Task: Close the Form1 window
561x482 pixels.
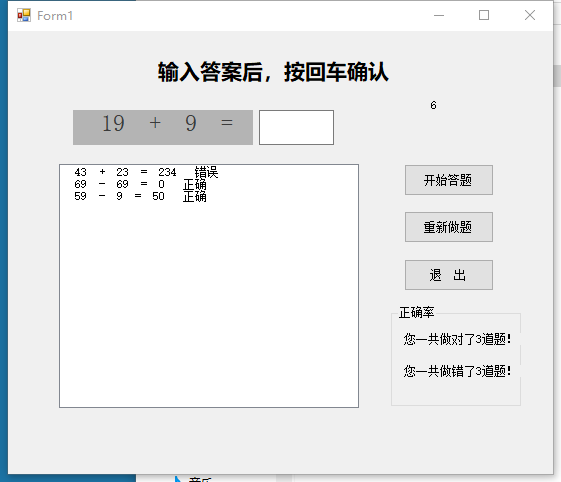Action: (x=530, y=15)
